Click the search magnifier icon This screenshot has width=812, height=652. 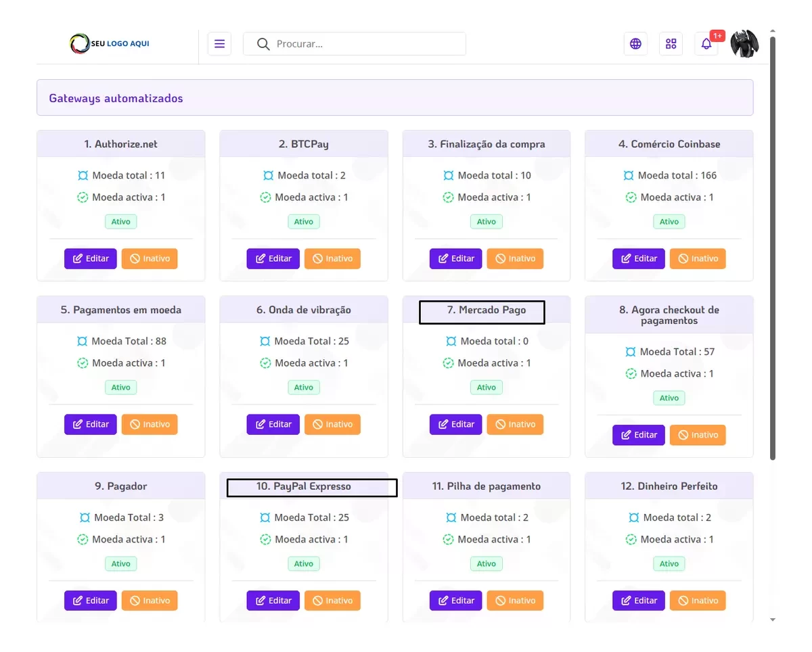[264, 44]
